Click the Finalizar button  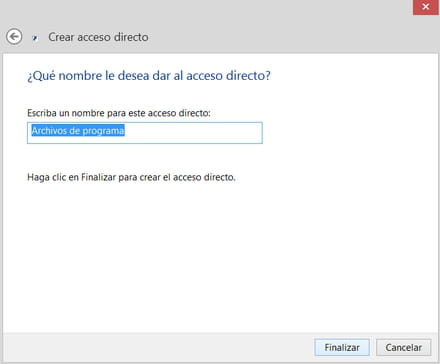tap(342, 348)
